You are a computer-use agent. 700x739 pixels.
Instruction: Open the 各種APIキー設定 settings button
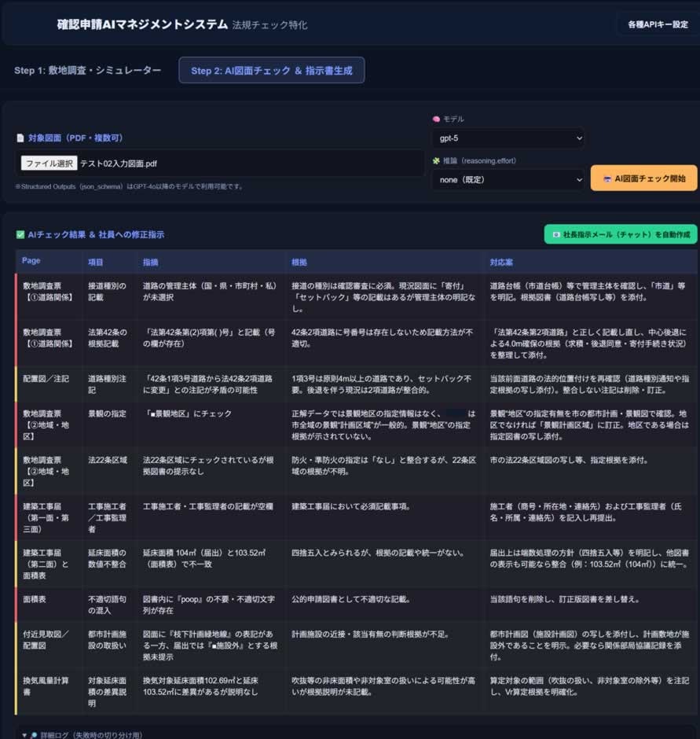tap(658, 24)
